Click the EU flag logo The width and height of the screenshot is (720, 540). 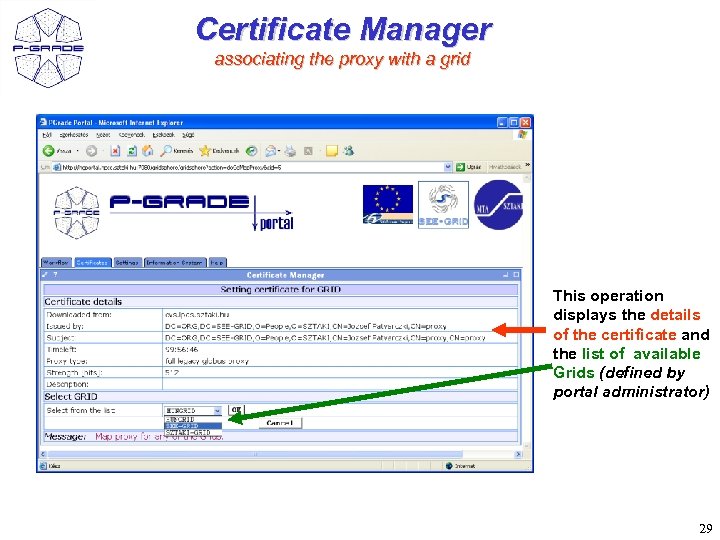coord(388,204)
